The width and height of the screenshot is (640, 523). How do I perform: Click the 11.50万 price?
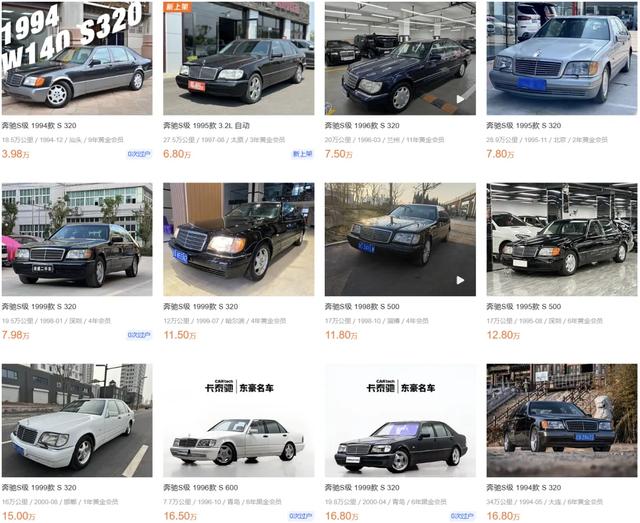click(x=180, y=335)
